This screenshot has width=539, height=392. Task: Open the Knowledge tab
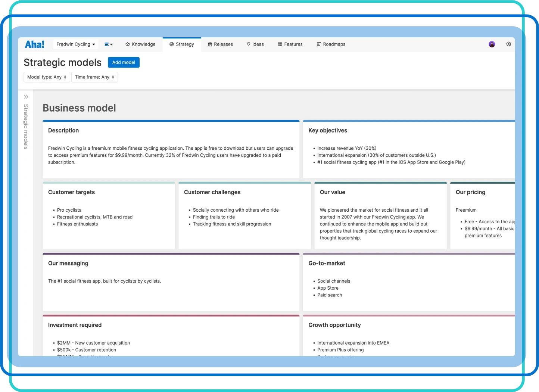point(140,44)
